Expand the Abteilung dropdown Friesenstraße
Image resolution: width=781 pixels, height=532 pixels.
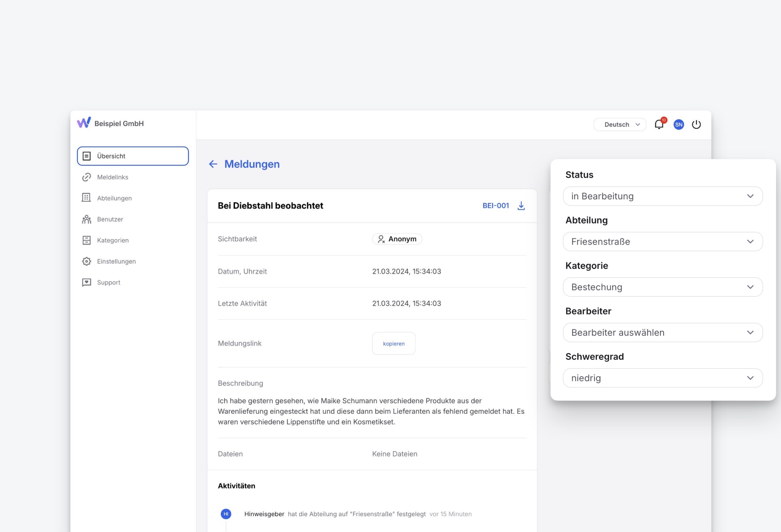coord(663,241)
